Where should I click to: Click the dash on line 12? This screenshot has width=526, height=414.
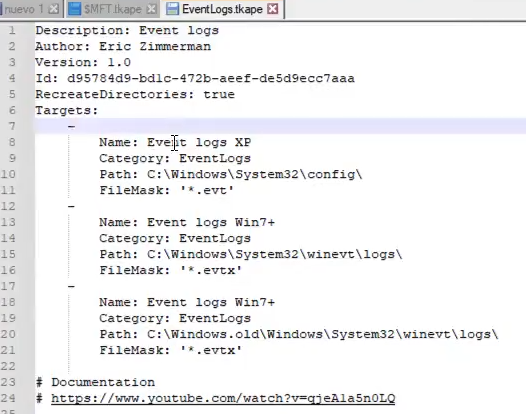pos(71,206)
